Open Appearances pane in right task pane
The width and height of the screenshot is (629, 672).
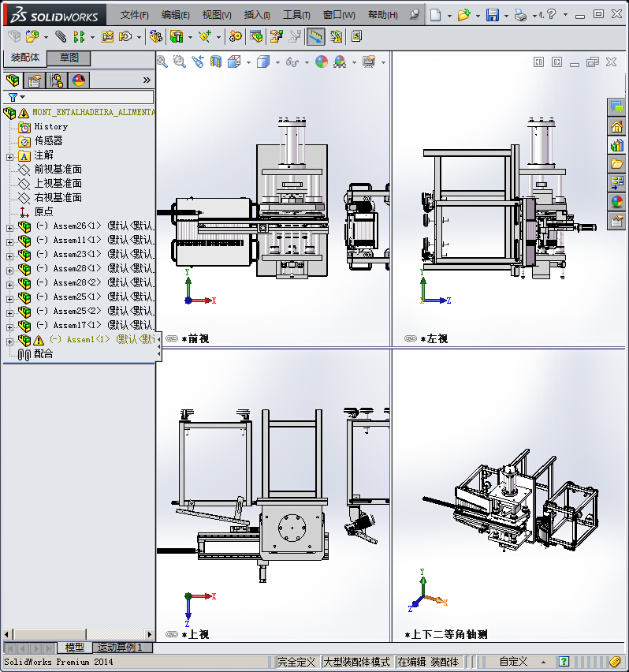click(616, 200)
